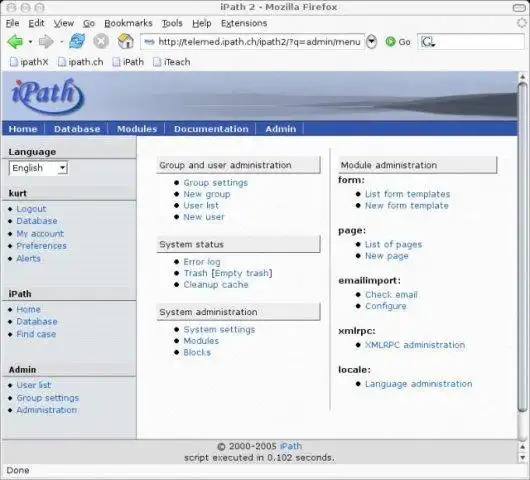This screenshot has width=530, height=480.
Task: Click the scroll up arrow of main scrollbar
Action: (x=522, y=77)
